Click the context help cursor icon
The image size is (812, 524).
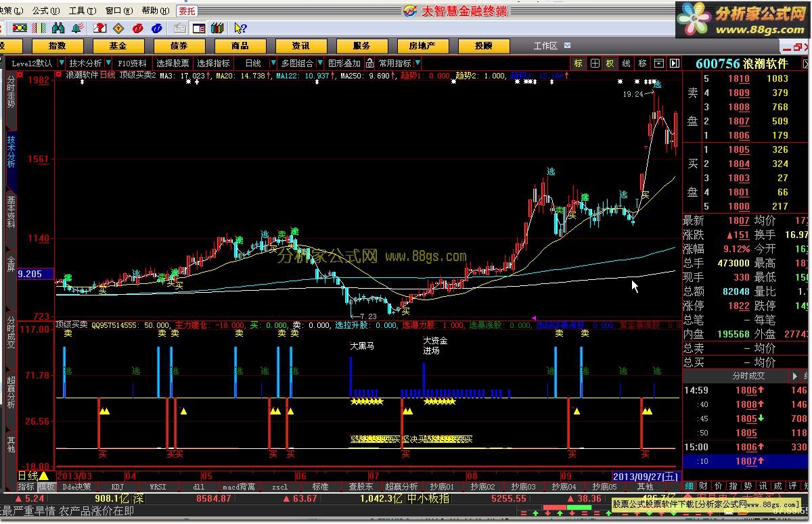(240, 28)
